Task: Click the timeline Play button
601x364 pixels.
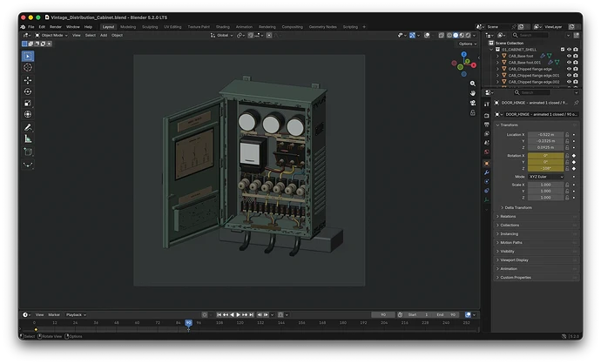Action: 238,314
